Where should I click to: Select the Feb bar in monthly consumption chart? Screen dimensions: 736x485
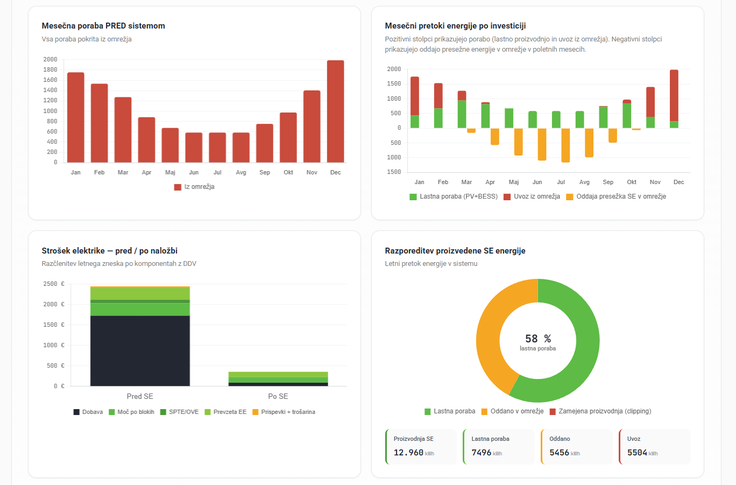[99, 123]
